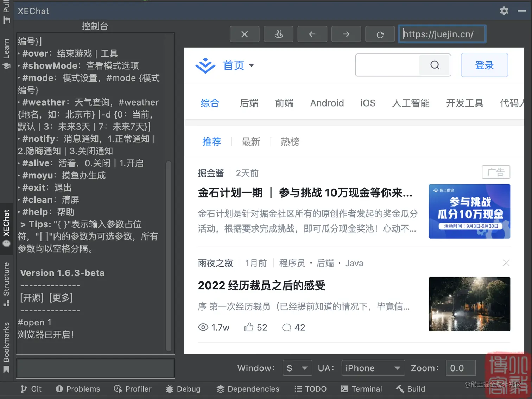Open the Structure side panel
532x399 pixels.
(6, 284)
